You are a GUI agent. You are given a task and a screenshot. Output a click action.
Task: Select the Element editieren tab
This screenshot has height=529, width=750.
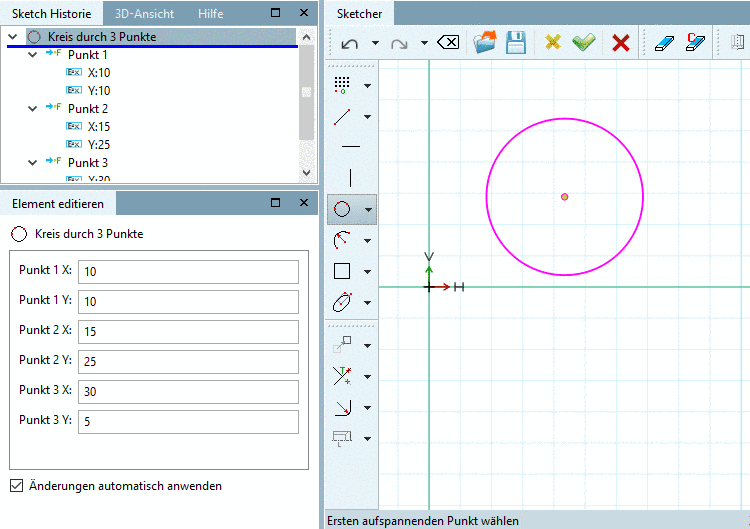pyautogui.click(x=58, y=204)
